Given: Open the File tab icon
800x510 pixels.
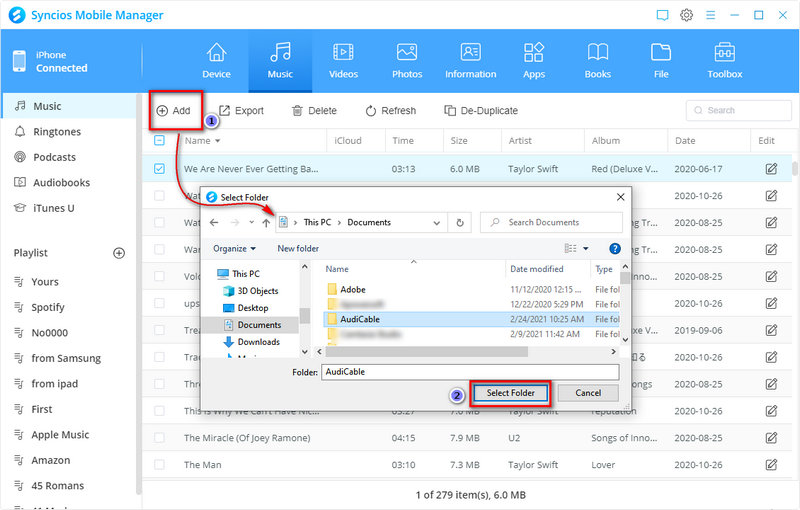Looking at the screenshot, I should point(661,53).
